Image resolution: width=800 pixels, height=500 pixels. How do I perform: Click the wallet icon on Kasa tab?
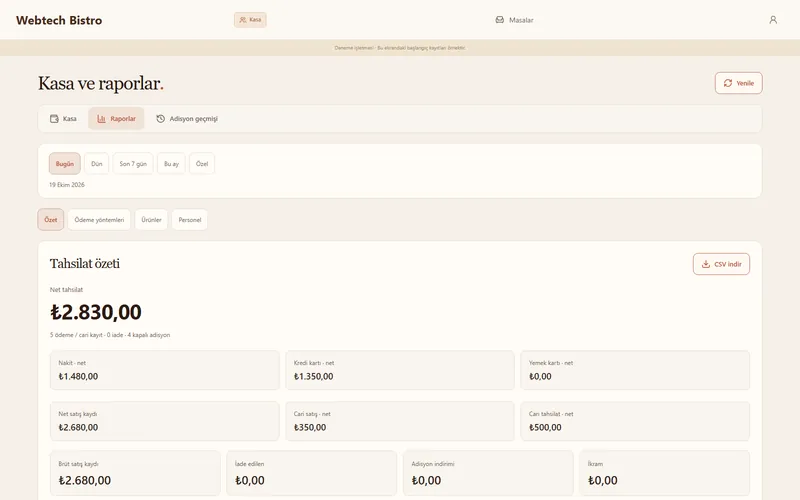[x=54, y=119]
